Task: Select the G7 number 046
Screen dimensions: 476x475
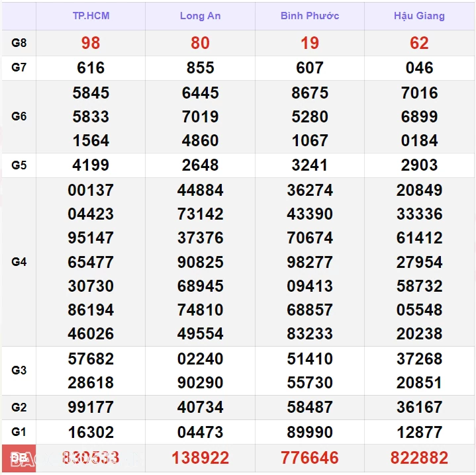Action: [x=419, y=67]
